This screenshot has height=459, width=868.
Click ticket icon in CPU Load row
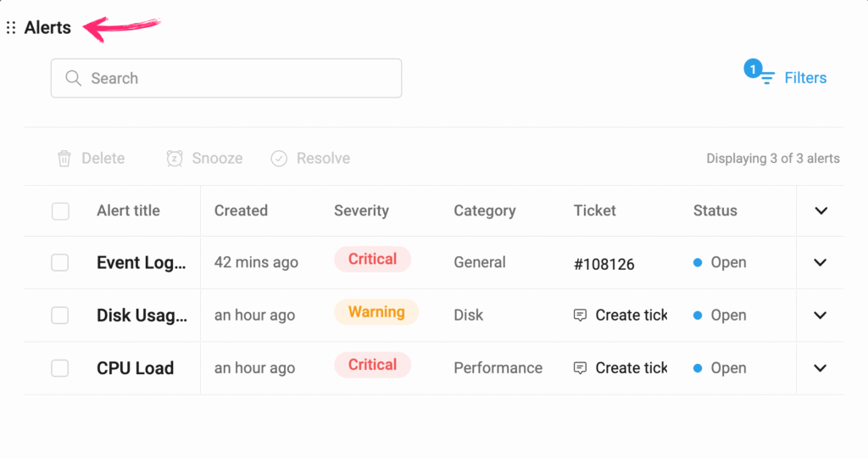[x=581, y=368]
